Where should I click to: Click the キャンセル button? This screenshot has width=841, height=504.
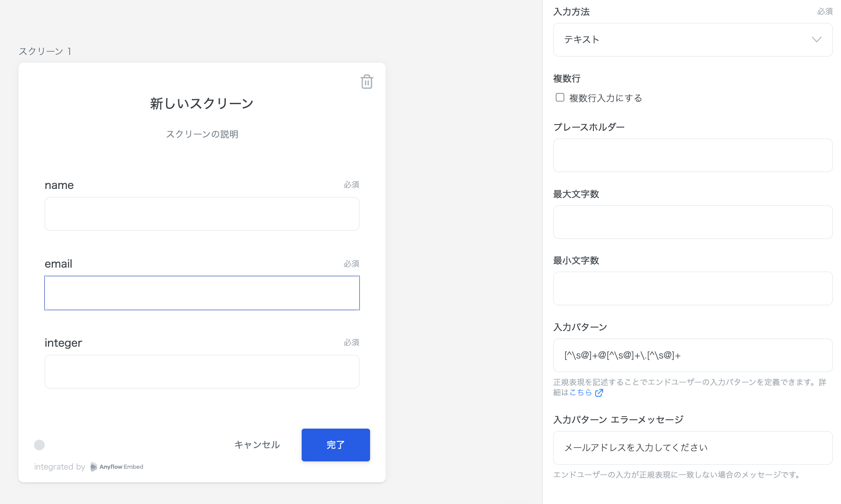(x=257, y=445)
